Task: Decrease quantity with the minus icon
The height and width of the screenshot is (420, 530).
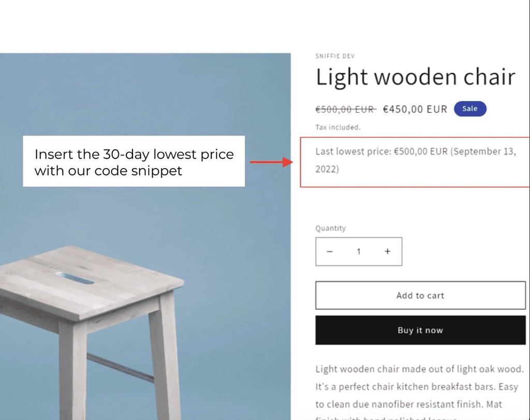Action: click(x=330, y=251)
